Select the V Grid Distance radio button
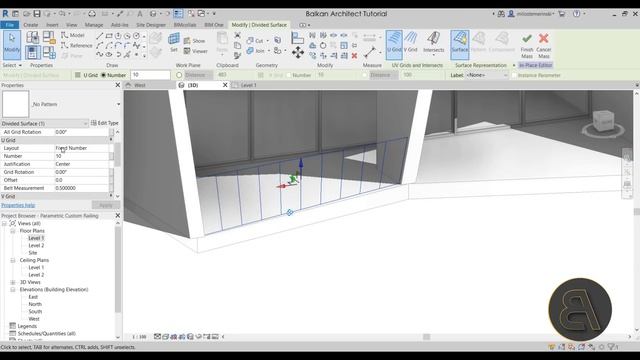The image size is (640, 360). [x=365, y=75]
